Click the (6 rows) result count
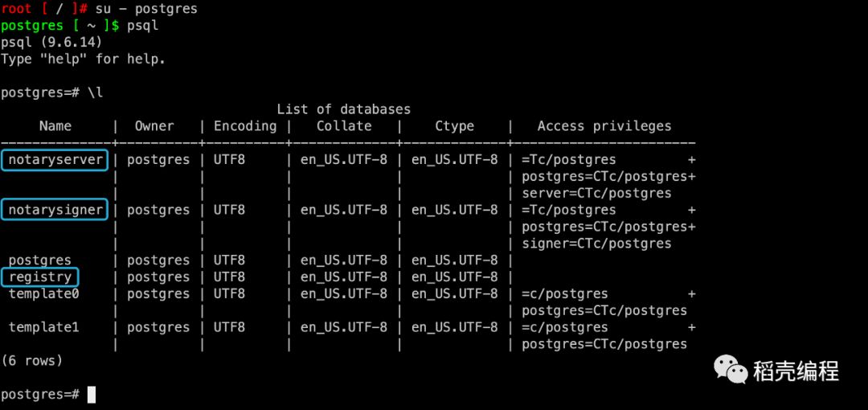 [31, 361]
